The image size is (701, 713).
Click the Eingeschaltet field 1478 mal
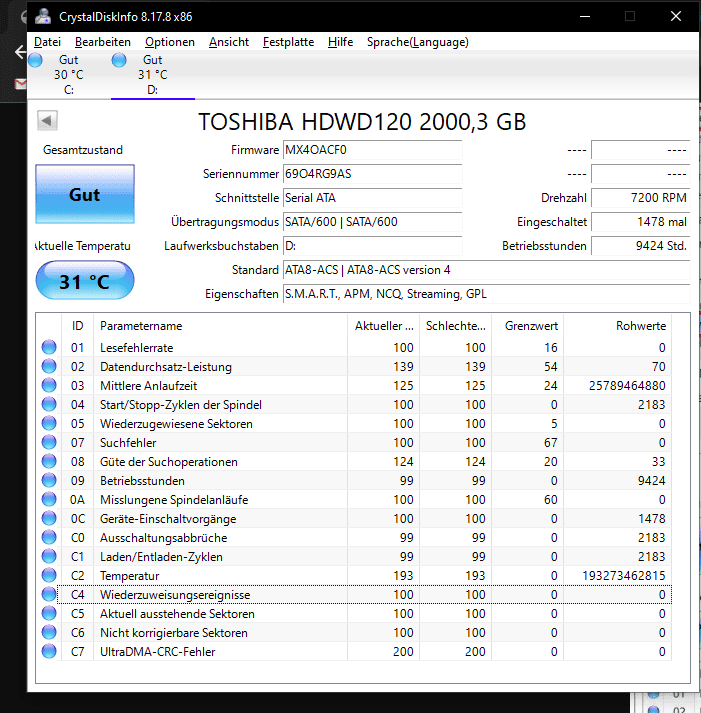point(641,222)
